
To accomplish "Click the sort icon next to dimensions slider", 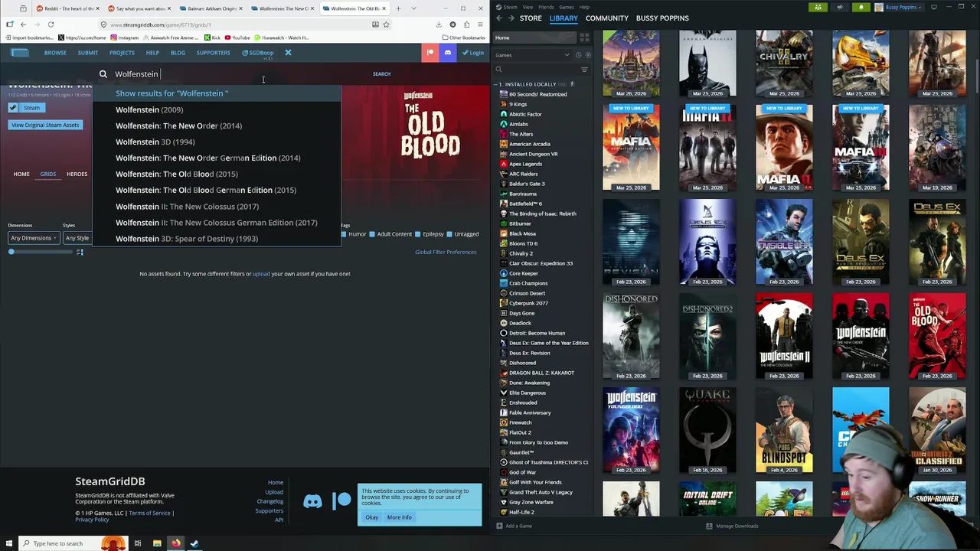I will click(x=80, y=252).
